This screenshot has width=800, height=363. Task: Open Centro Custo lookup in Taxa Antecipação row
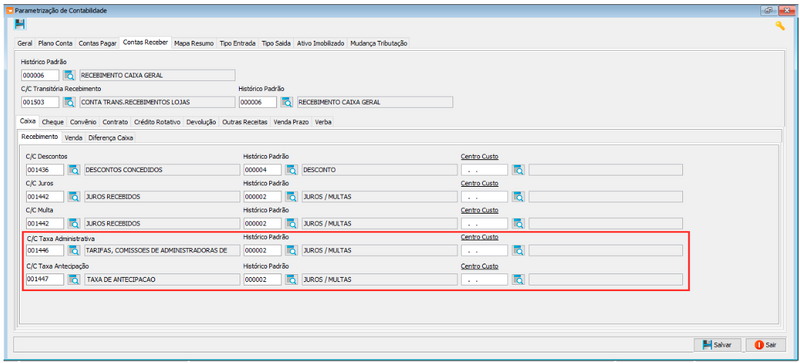tap(518, 279)
